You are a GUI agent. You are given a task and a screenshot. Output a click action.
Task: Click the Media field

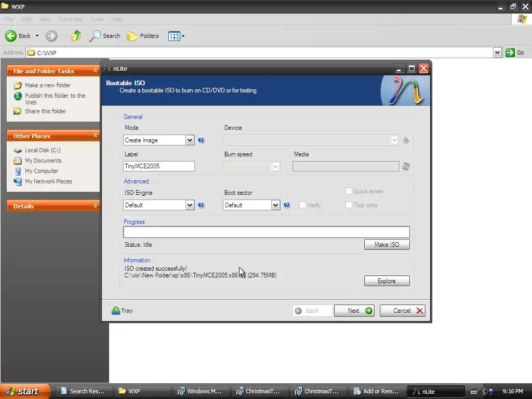pyautogui.click(x=345, y=166)
